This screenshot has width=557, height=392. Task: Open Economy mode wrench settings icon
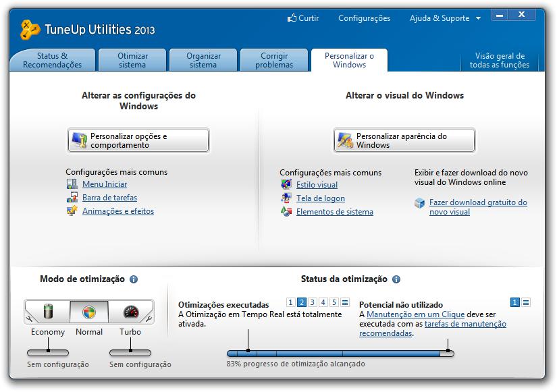click(x=30, y=319)
